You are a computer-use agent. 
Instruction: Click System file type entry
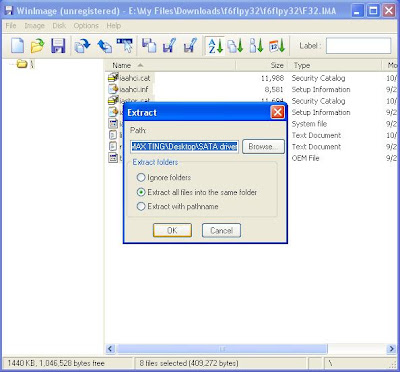tap(309, 124)
